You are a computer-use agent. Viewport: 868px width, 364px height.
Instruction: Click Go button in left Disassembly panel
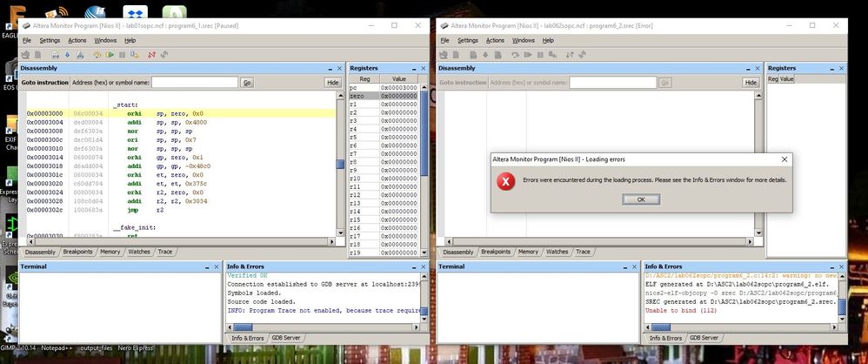(247, 82)
